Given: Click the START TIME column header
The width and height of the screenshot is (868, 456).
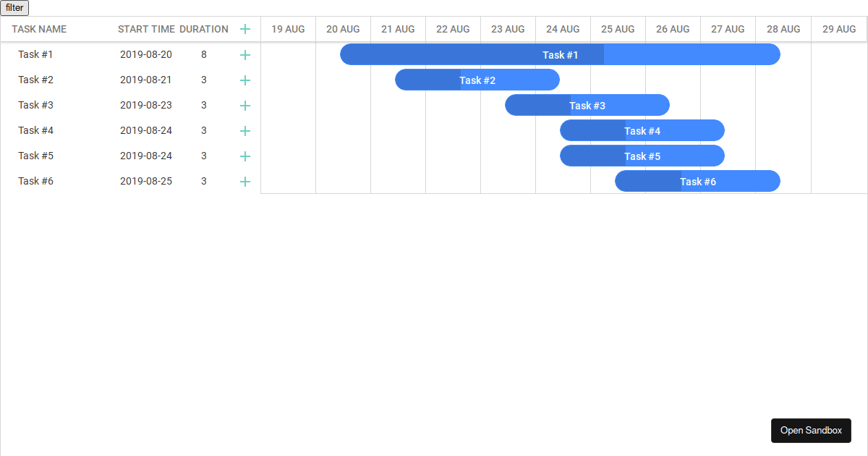Looking at the screenshot, I should [x=145, y=29].
